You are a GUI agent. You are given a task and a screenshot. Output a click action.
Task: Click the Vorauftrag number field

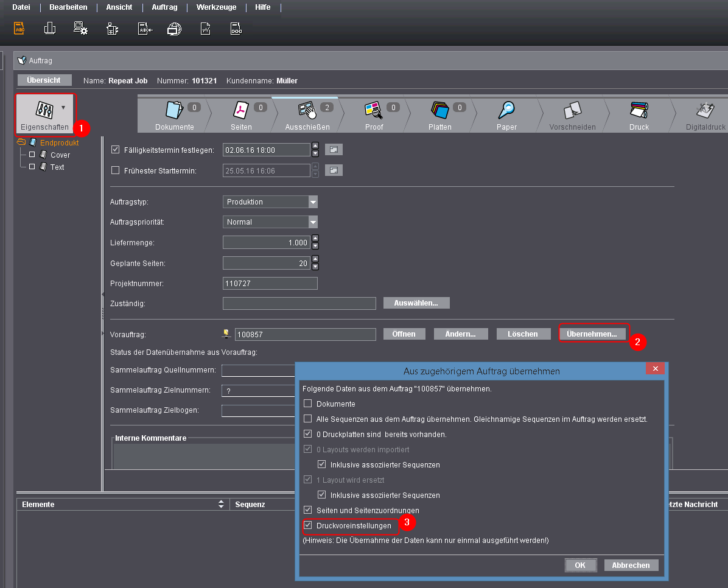click(306, 334)
